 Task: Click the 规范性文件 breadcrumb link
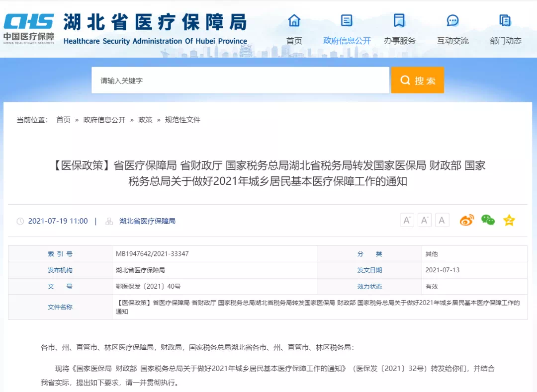[182, 120]
